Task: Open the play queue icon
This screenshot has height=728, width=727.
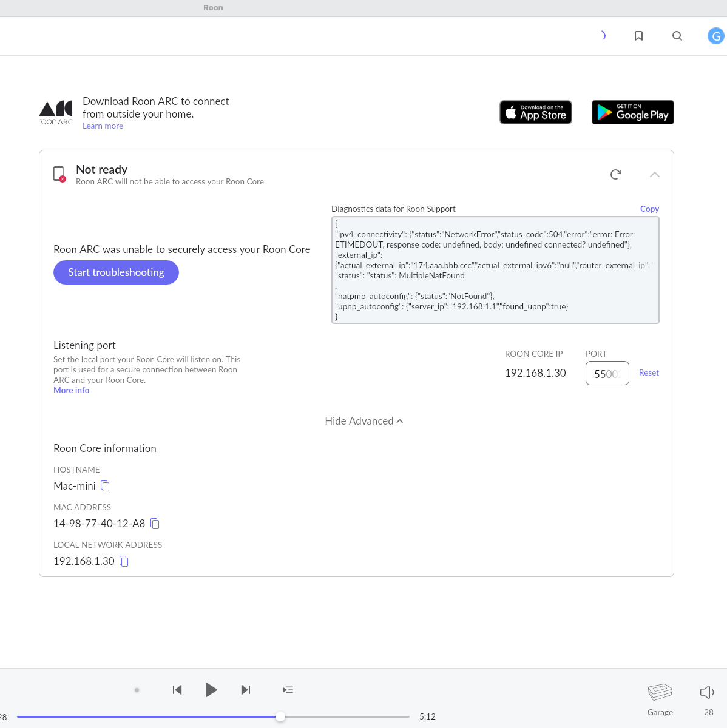Action: tap(288, 690)
